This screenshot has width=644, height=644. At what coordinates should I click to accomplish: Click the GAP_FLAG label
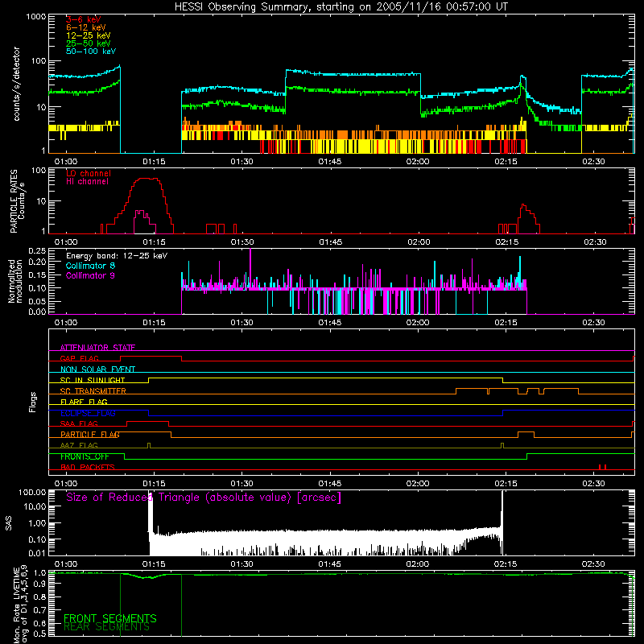79,358
